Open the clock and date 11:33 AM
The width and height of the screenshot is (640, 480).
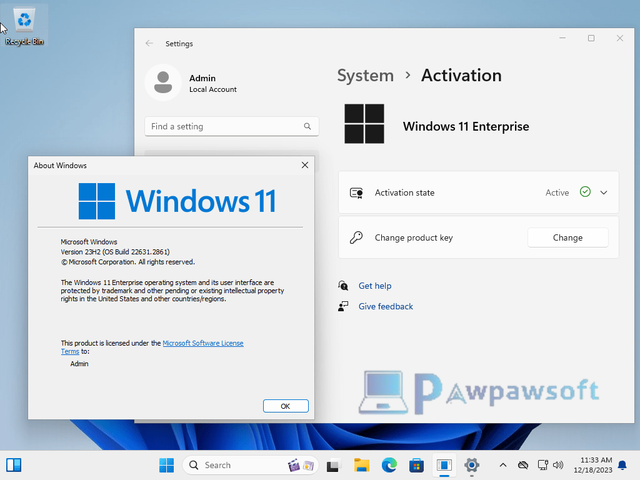pos(593,465)
